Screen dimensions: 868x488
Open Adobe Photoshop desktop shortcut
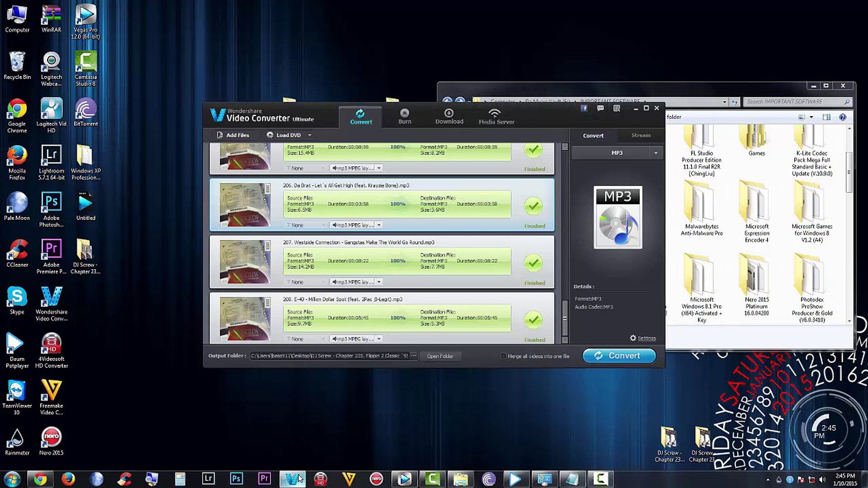click(x=51, y=210)
